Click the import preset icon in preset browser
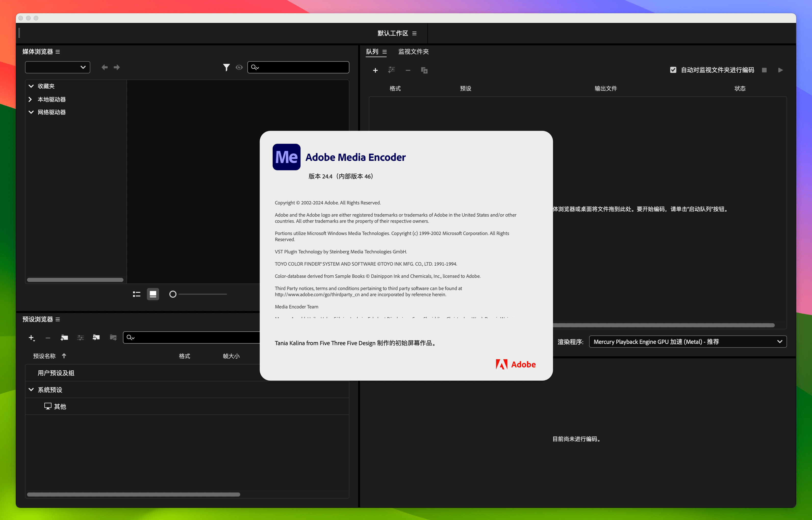The image size is (812, 520). click(x=96, y=338)
